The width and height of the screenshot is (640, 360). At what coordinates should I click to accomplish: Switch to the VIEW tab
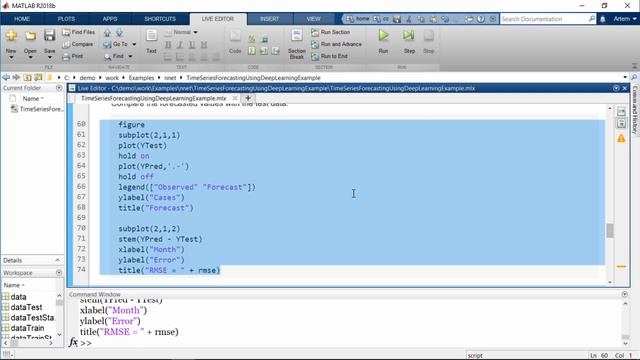(x=313, y=19)
